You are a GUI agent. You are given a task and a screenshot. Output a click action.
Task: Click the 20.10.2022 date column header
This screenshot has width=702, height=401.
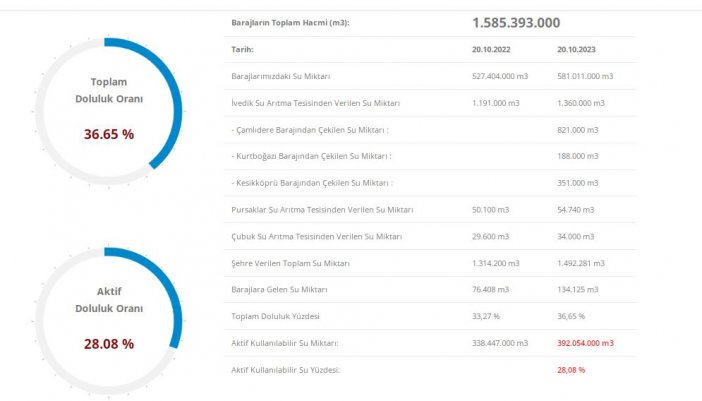coord(492,49)
